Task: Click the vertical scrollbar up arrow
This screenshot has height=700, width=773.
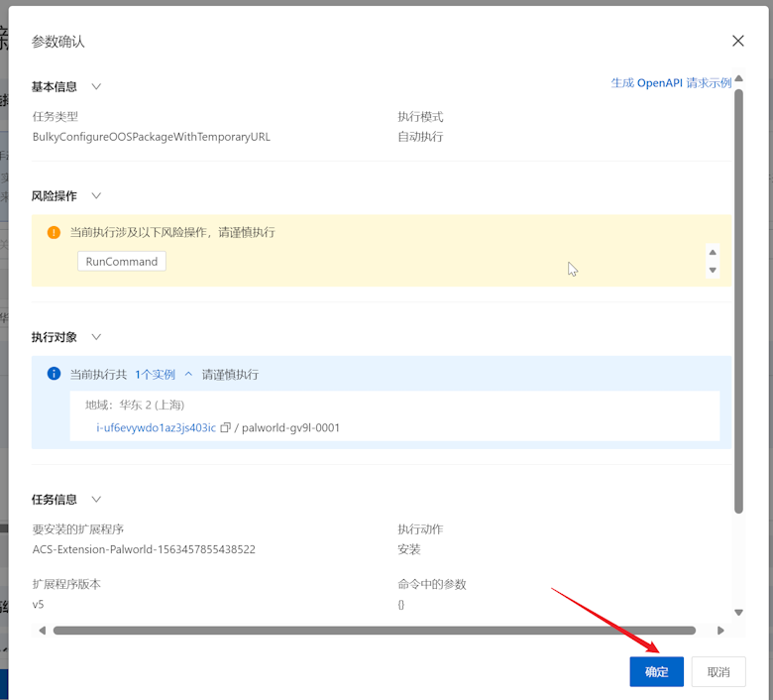Action: (x=738, y=78)
